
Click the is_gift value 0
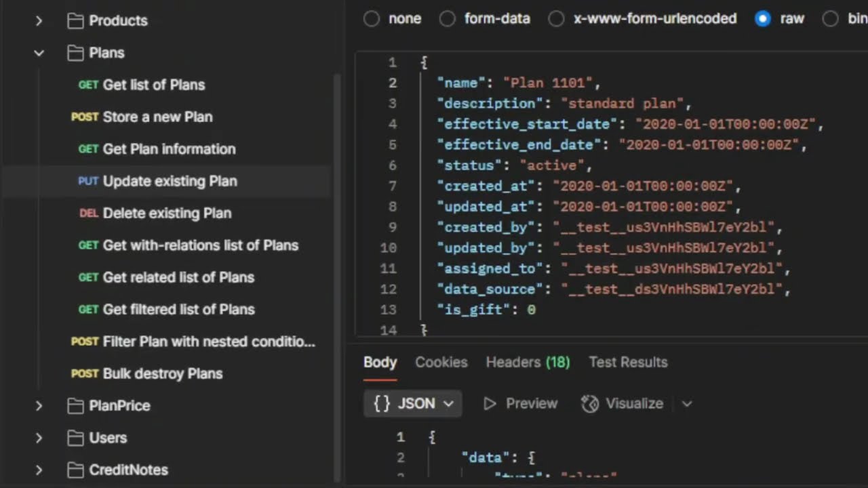pyautogui.click(x=532, y=310)
